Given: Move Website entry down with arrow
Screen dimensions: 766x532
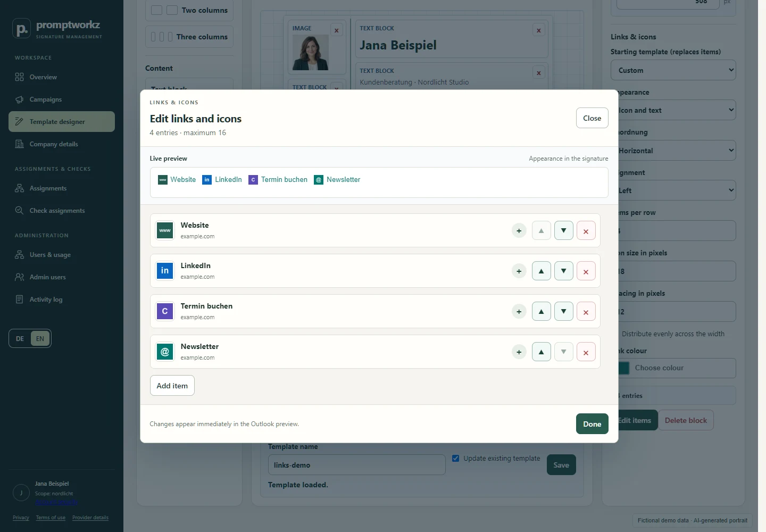Looking at the screenshot, I should pyautogui.click(x=563, y=230).
